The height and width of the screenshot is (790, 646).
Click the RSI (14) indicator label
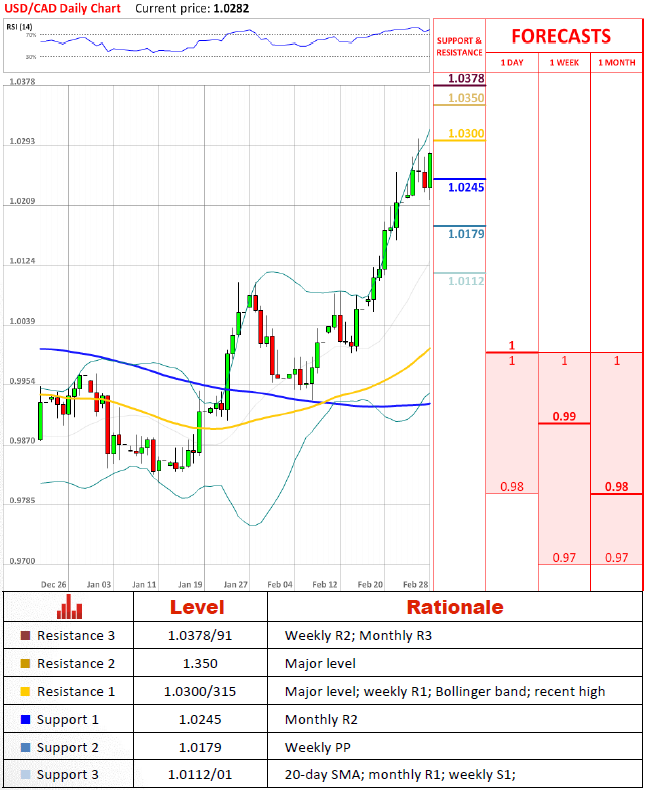(21, 27)
